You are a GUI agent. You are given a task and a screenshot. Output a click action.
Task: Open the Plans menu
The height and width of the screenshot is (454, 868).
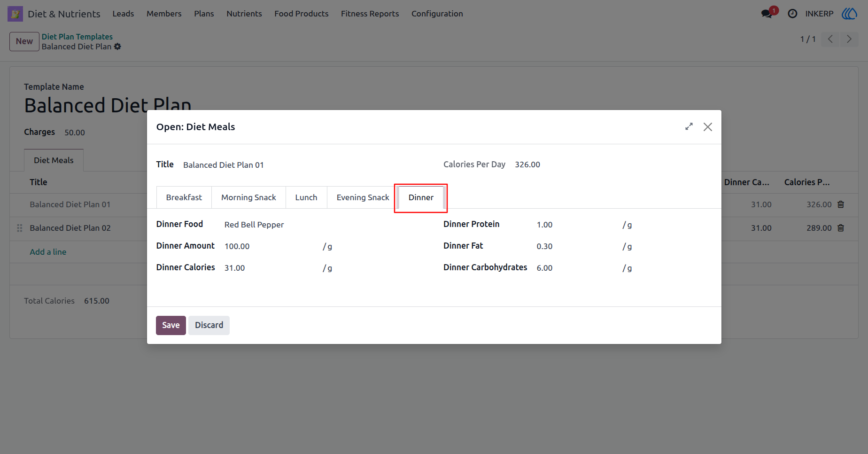(x=204, y=14)
